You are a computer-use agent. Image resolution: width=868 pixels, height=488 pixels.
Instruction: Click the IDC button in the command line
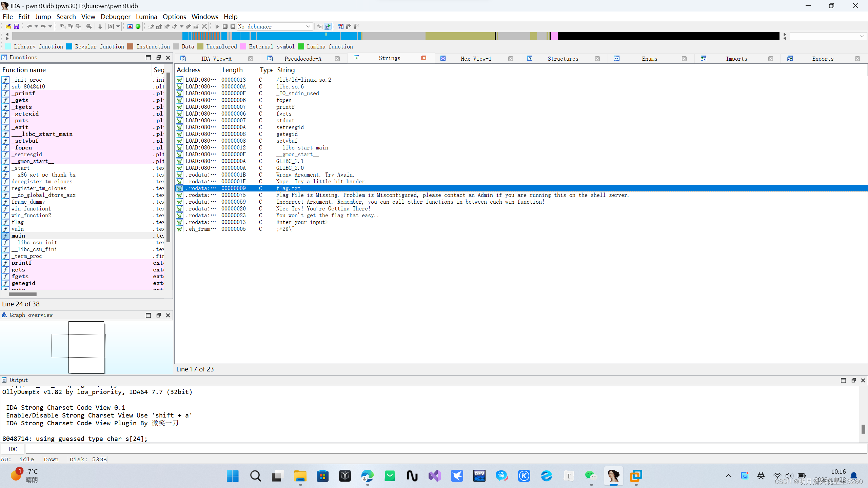click(x=13, y=449)
